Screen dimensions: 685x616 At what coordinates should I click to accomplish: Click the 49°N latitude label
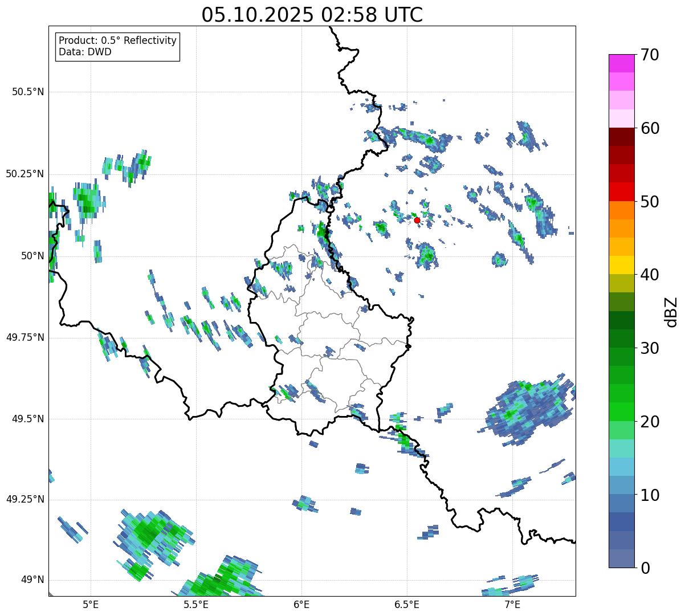[32, 580]
